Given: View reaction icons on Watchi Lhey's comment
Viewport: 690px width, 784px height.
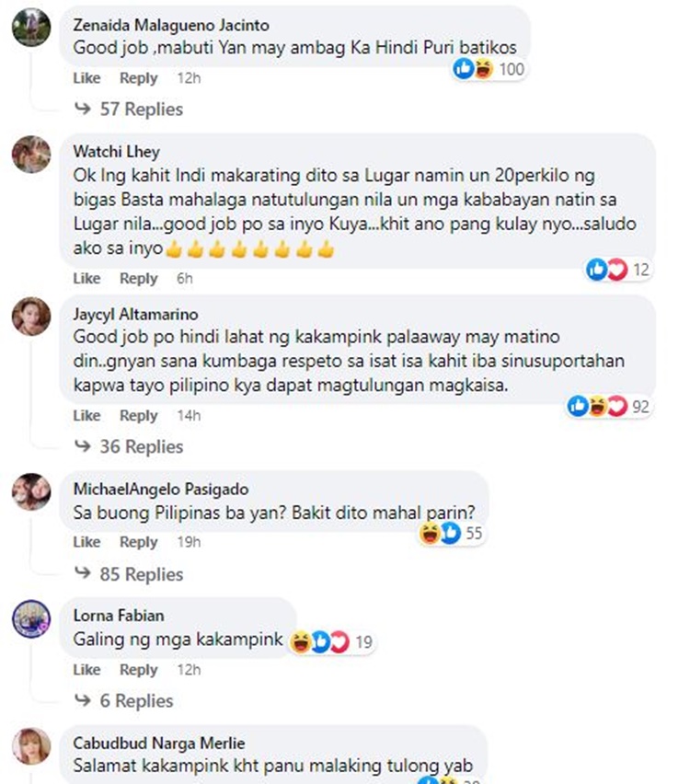Looking at the screenshot, I should [x=618, y=270].
